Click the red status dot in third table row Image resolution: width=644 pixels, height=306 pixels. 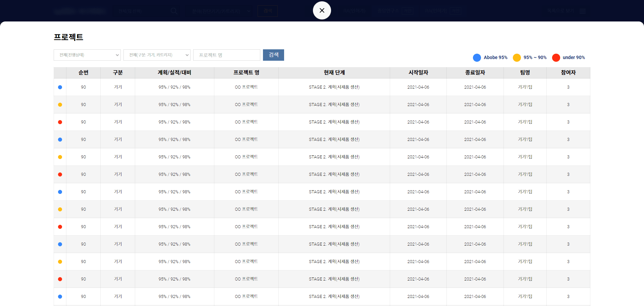pyautogui.click(x=60, y=122)
